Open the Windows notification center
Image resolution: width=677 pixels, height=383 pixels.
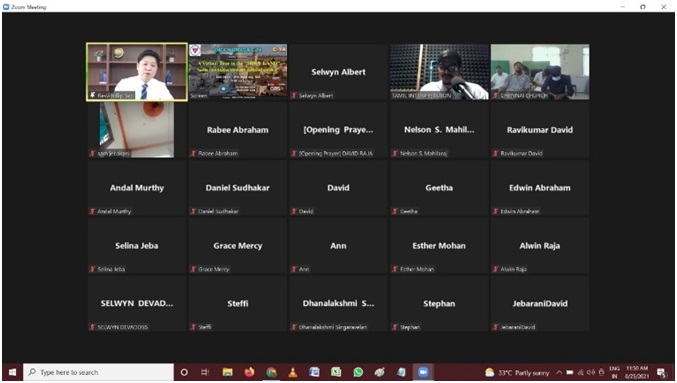pyautogui.click(x=661, y=372)
